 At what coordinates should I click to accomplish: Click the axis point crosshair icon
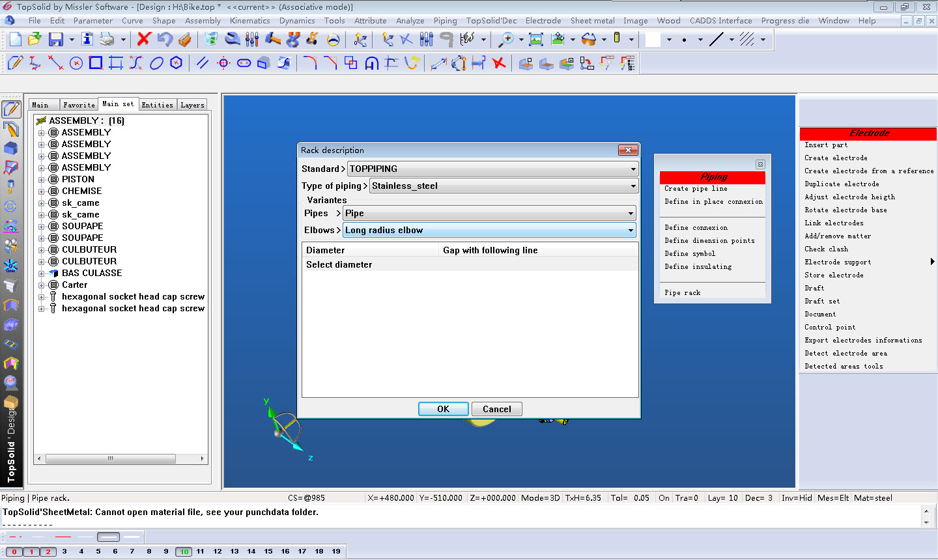[223, 63]
